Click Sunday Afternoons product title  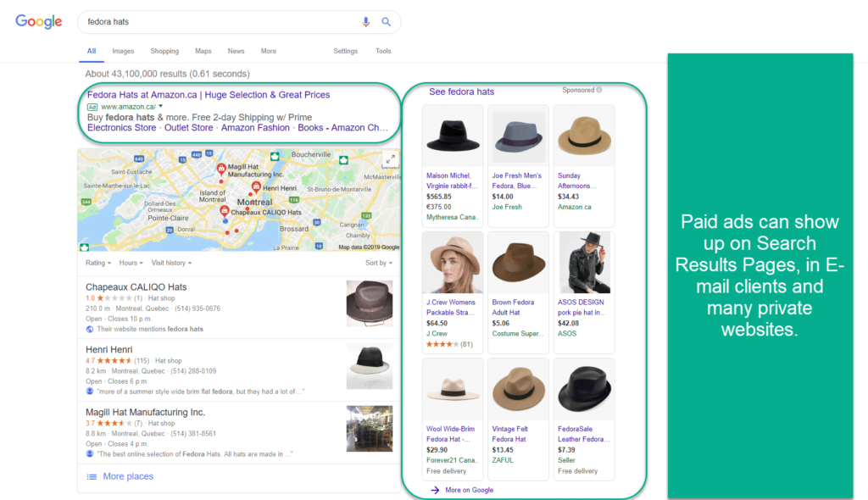click(576, 181)
